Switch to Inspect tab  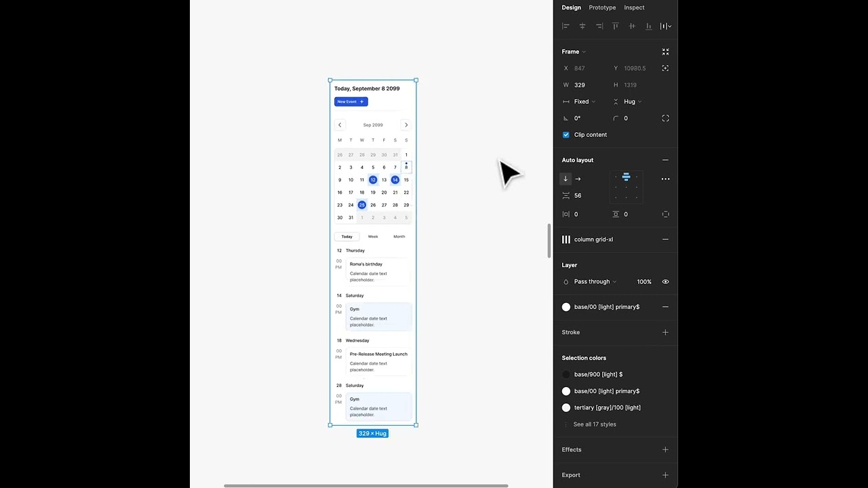(x=634, y=7)
